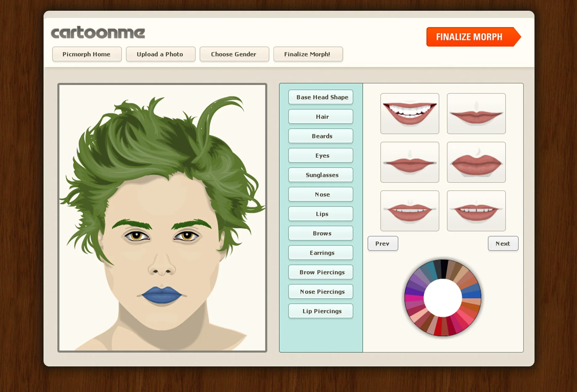The width and height of the screenshot is (577, 392).
Task: Enable the Nose Piercings category
Action: (320, 291)
